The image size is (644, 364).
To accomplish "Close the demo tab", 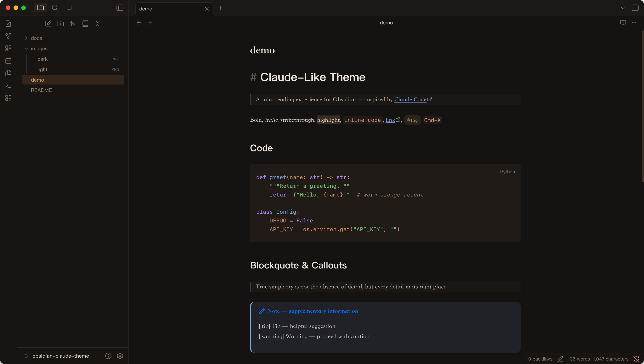I will [207, 9].
